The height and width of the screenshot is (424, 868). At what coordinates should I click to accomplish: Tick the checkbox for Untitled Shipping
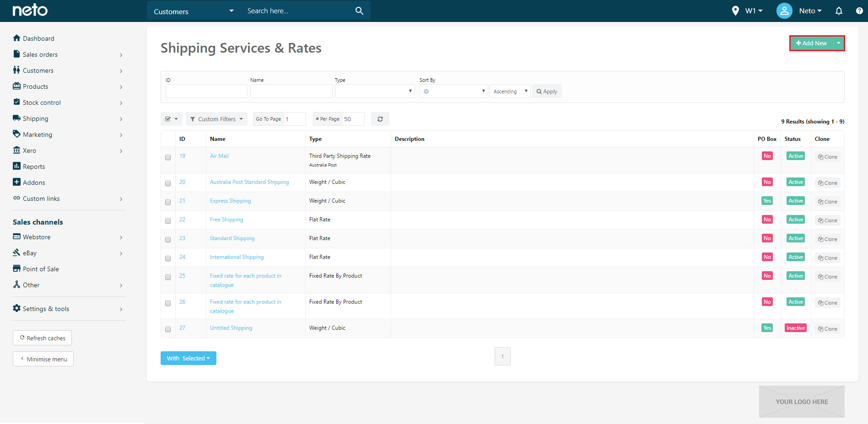click(168, 329)
